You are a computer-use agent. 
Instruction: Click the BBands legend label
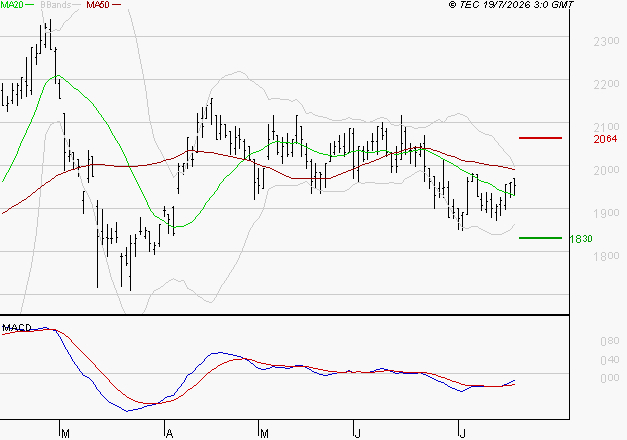click(x=55, y=5)
